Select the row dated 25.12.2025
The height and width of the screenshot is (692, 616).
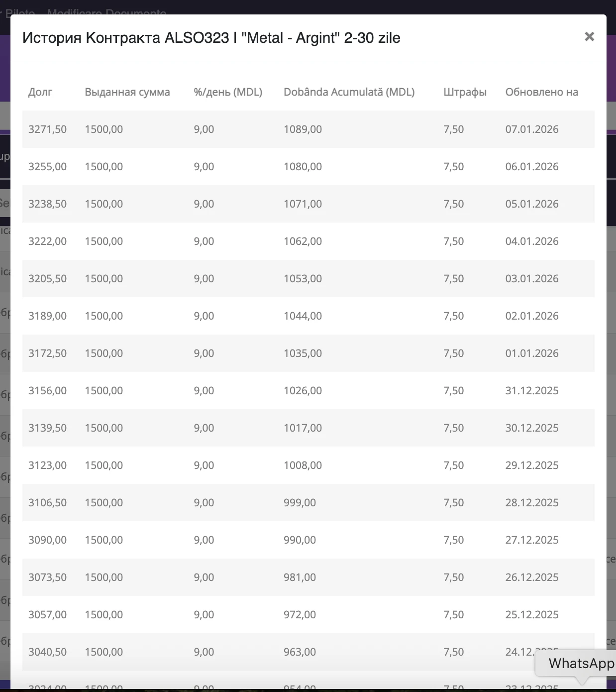pyautogui.click(x=308, y=615)
